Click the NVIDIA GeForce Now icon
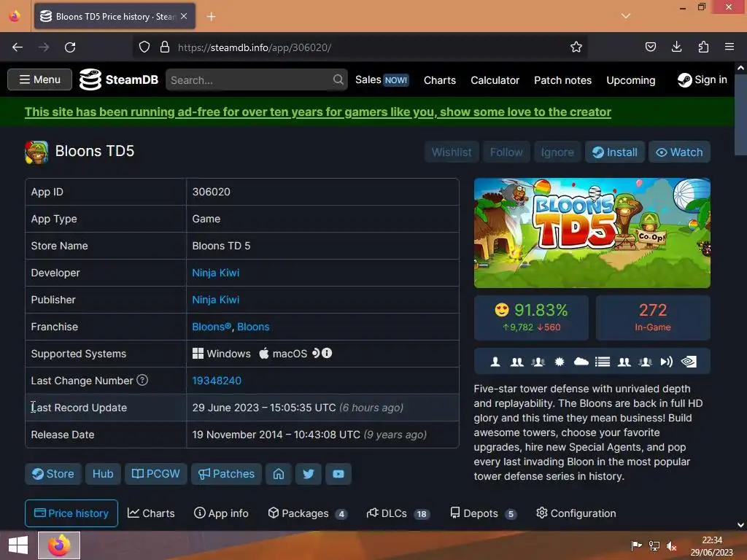 pos(689,362)
